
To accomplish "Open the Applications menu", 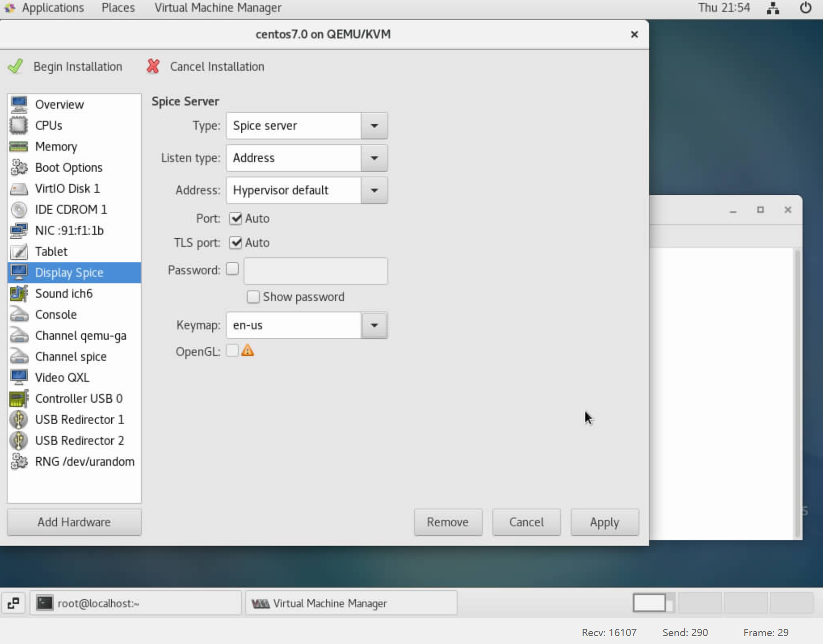I will (x=53, y=8).
